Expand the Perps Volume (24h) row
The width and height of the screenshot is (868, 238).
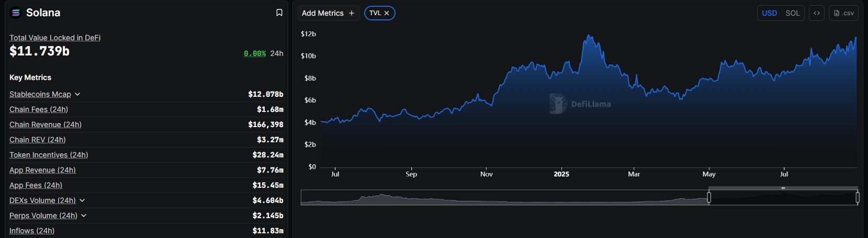click(x=84, y=216)
